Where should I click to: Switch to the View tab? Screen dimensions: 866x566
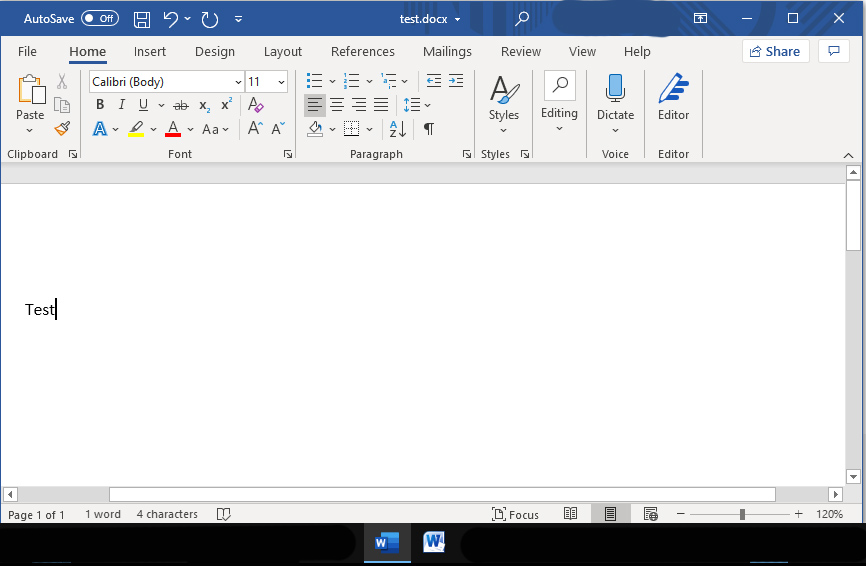tap(582, 51)
